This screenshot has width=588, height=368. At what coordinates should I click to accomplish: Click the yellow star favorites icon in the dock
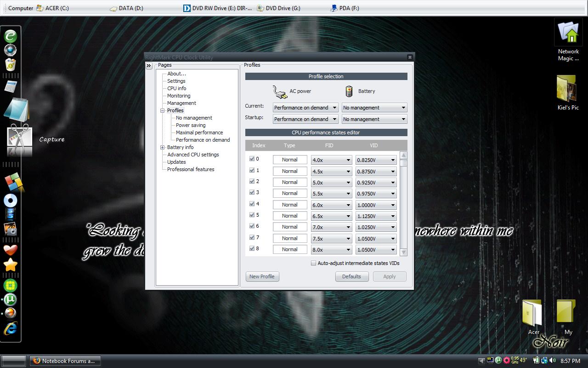tap(10, 265)
